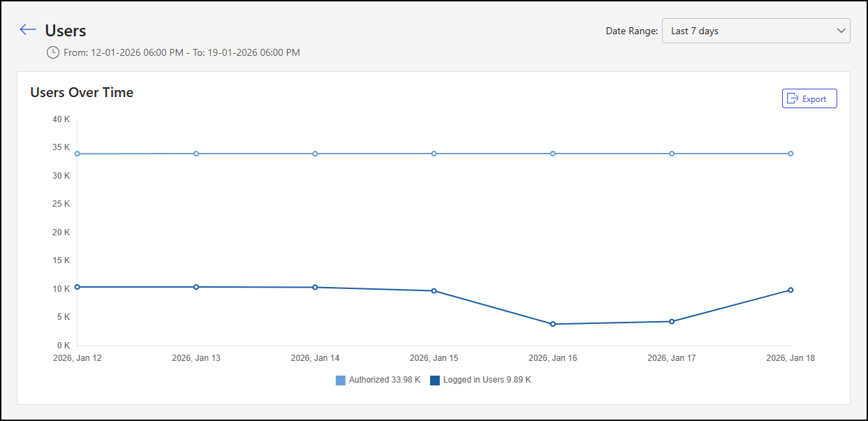Toggle the Logged in Users legend label

click(487, 380)
